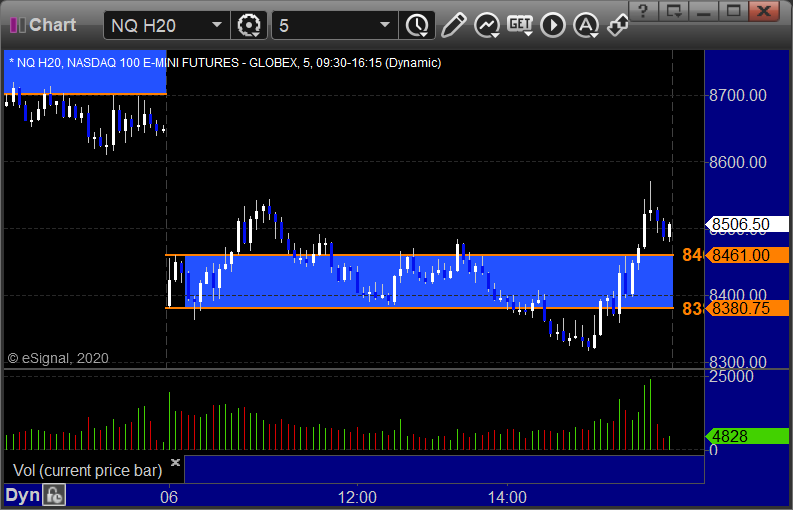
Task: Click the GET tools icon
Action: point(520,25)
